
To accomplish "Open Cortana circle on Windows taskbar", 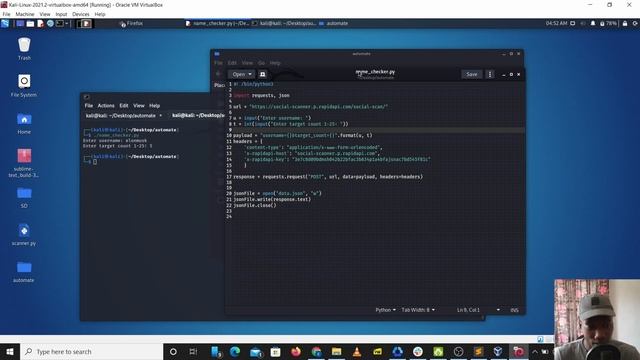I will tap(173, 351).
